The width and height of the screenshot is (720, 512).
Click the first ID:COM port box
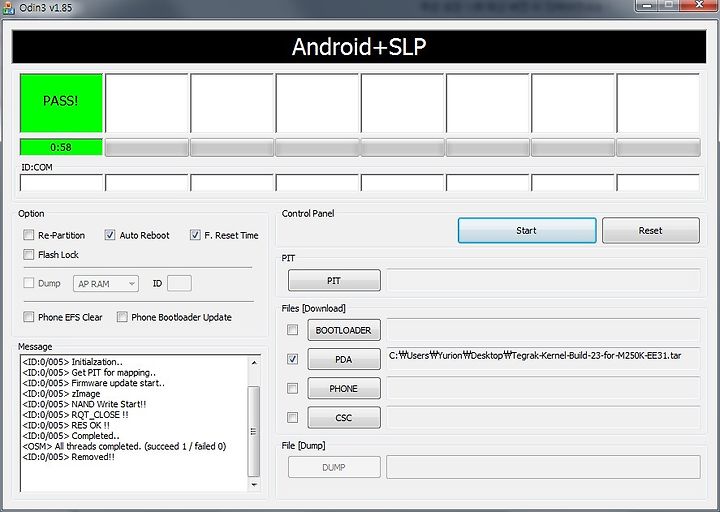pyautogui.click(x=61, y=183)
